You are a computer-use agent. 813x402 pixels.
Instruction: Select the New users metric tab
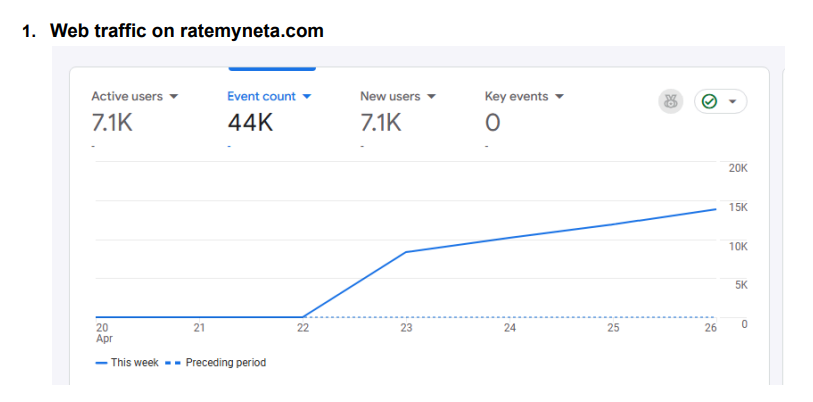coord(390,96)
